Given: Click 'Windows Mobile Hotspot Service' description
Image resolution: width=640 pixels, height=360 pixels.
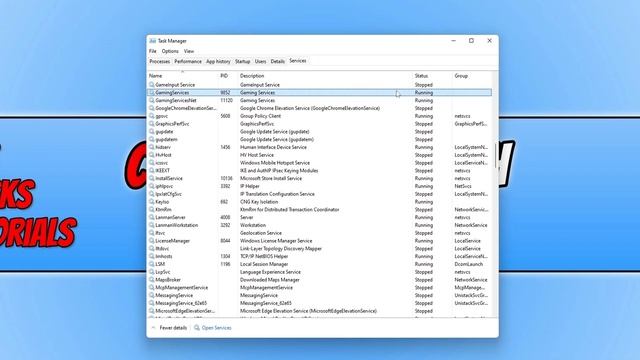Looking at the screenshot, I should [275, 162].
